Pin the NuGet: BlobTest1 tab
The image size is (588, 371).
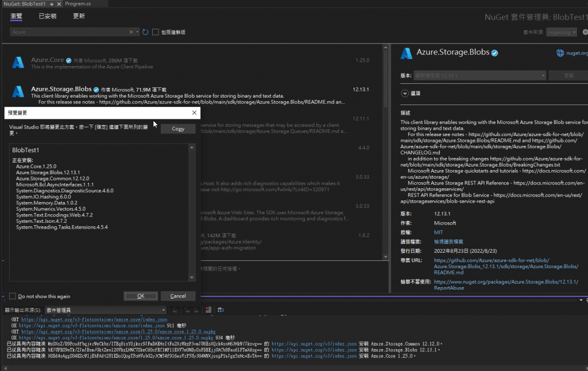point(52,4)
